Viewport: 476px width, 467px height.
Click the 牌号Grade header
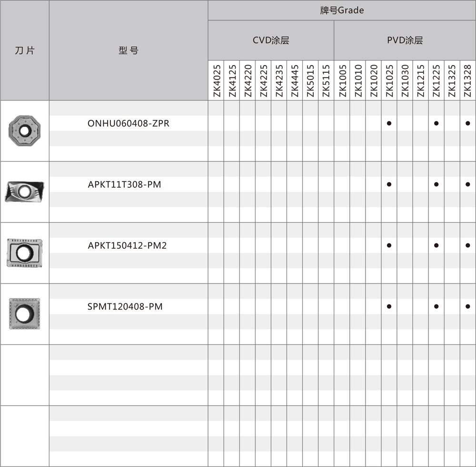click(342, 10)
